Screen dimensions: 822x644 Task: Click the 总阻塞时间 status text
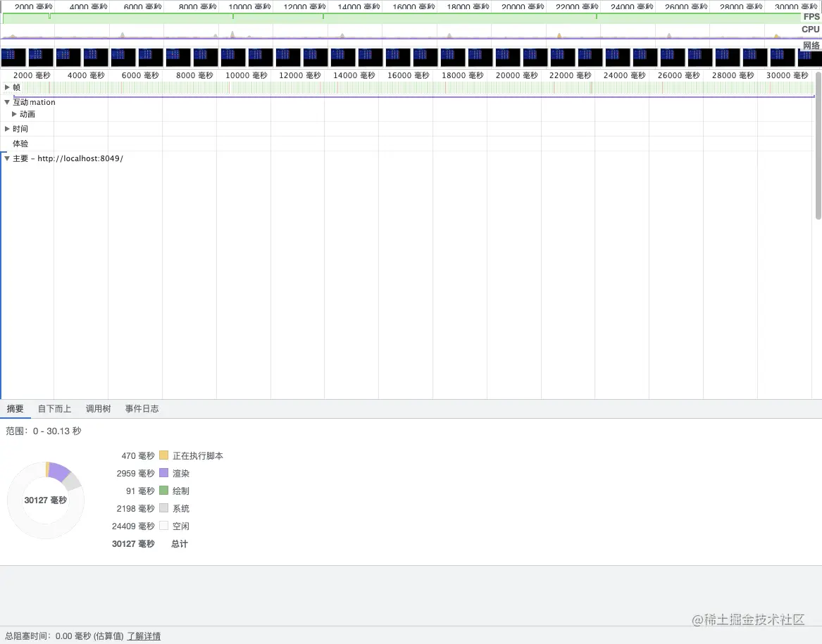pos(65,636)
